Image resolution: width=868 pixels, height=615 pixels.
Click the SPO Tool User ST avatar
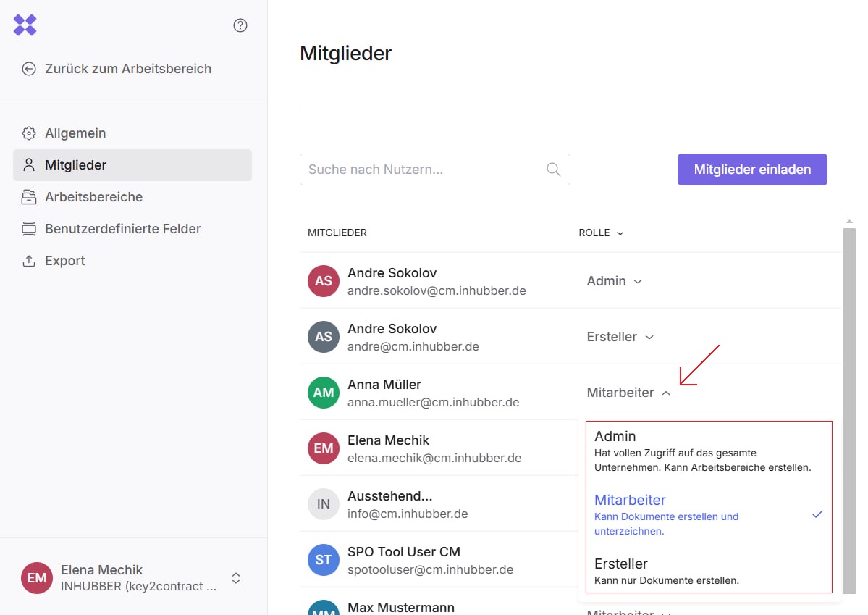point(324,560)
